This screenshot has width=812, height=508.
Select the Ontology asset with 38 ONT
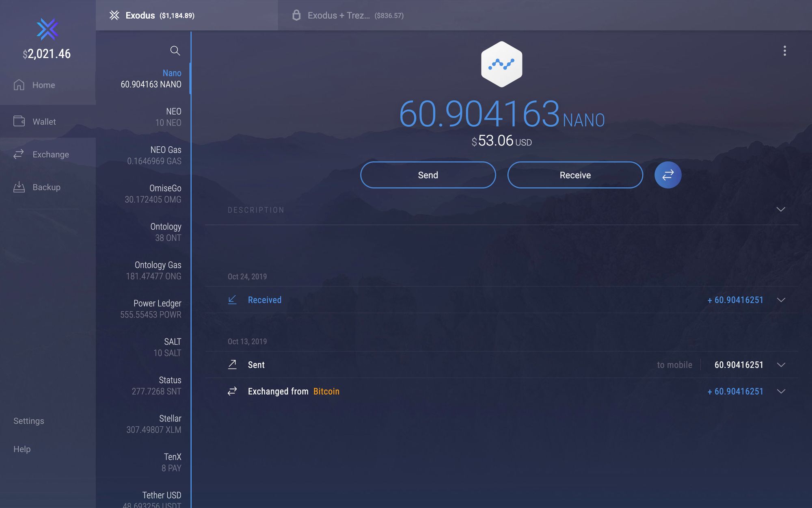click(x=143, y=232)
